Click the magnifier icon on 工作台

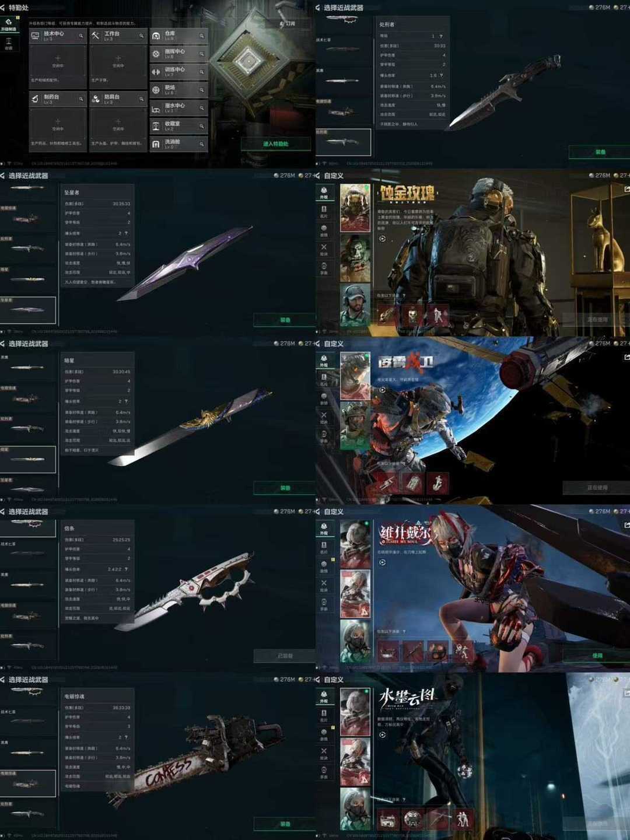pos(141,36)
